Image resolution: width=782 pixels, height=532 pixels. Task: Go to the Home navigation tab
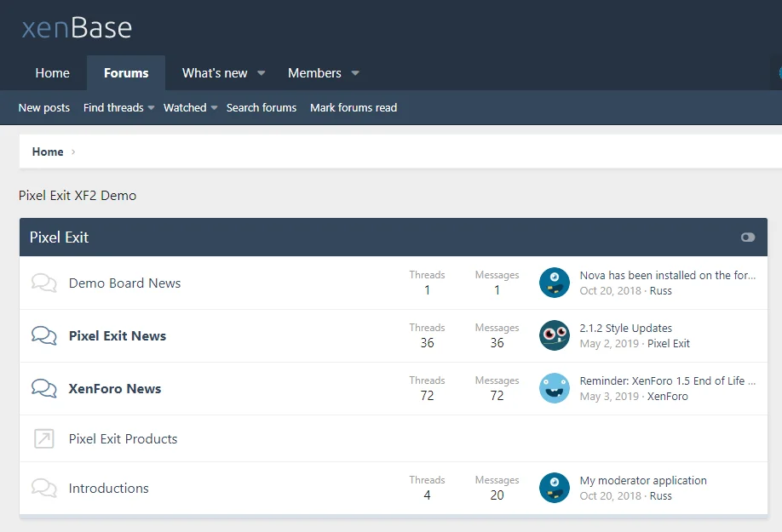[x=52, y=73]
